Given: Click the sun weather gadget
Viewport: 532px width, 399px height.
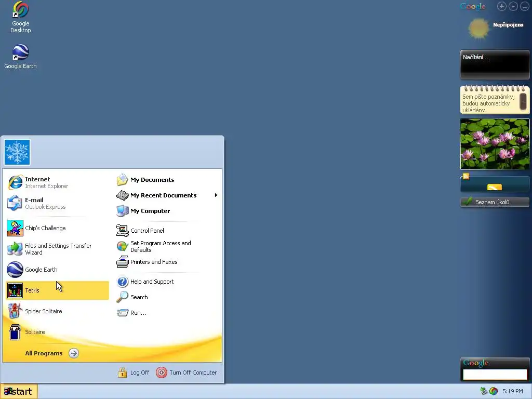Looking at the screenshot, I should (478, 29).
